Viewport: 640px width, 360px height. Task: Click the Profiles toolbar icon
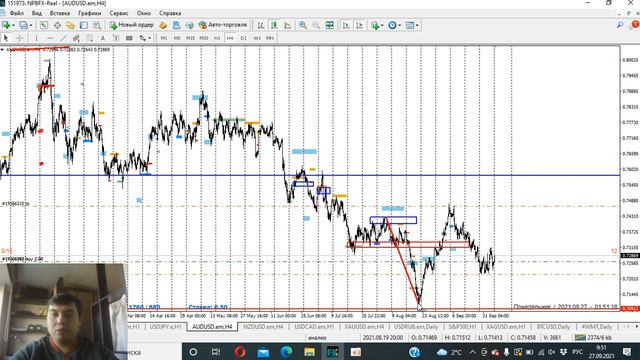click(x=23, y=25)
